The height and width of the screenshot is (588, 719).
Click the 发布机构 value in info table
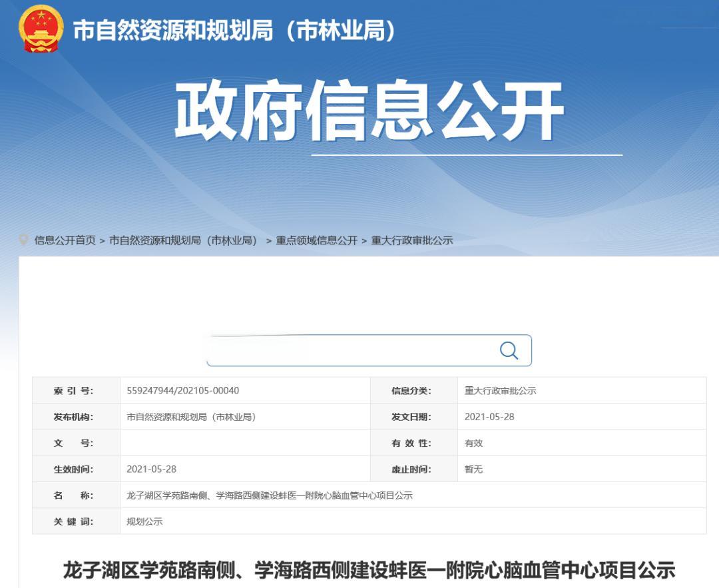191,417
